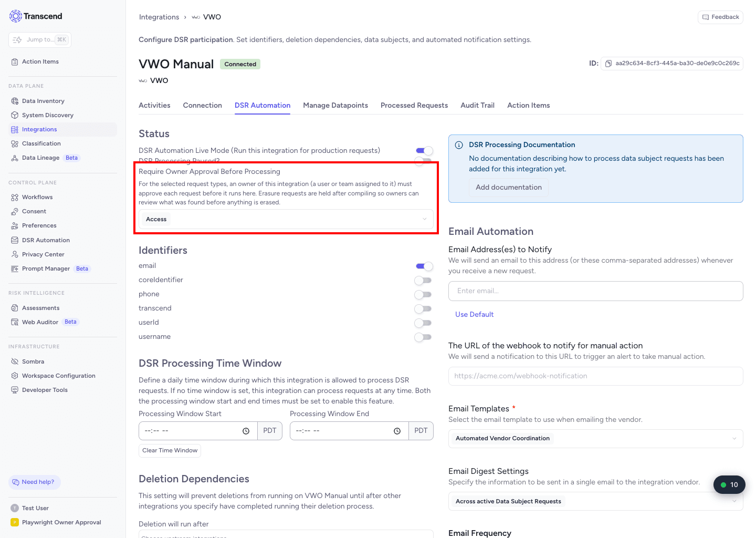Open the owner approval request types dropdown
The height and width of the screenshot is (538, 756).
(x=286, y=219)
